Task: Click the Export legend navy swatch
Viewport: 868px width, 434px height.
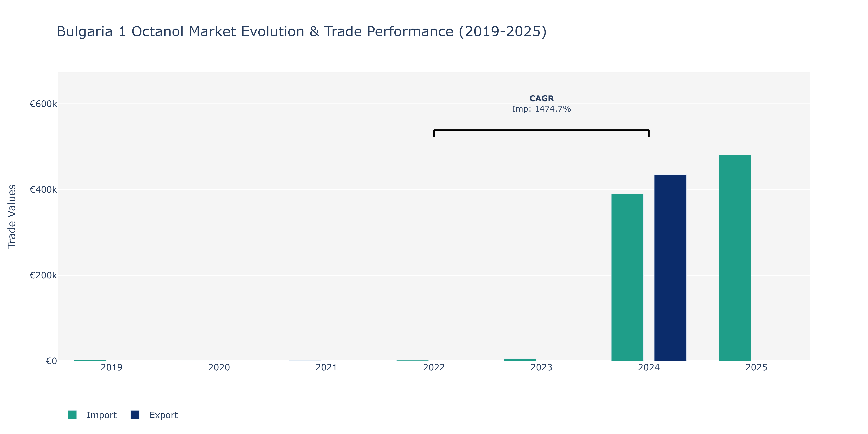Action: [135, 415]
